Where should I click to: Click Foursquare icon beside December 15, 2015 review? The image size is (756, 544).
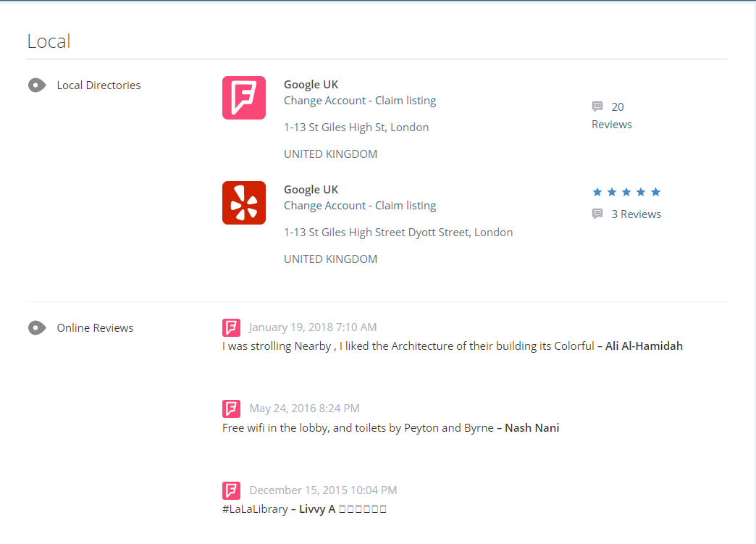[231, 490]
